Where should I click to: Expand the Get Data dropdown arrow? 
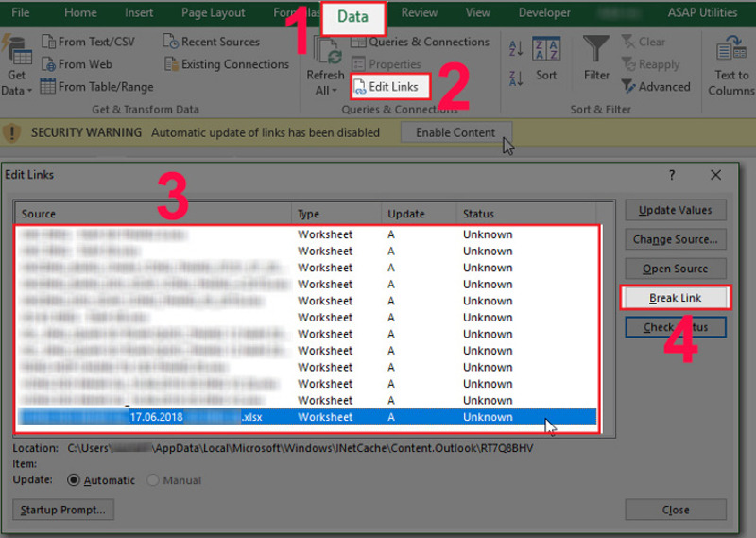(29, 91)
